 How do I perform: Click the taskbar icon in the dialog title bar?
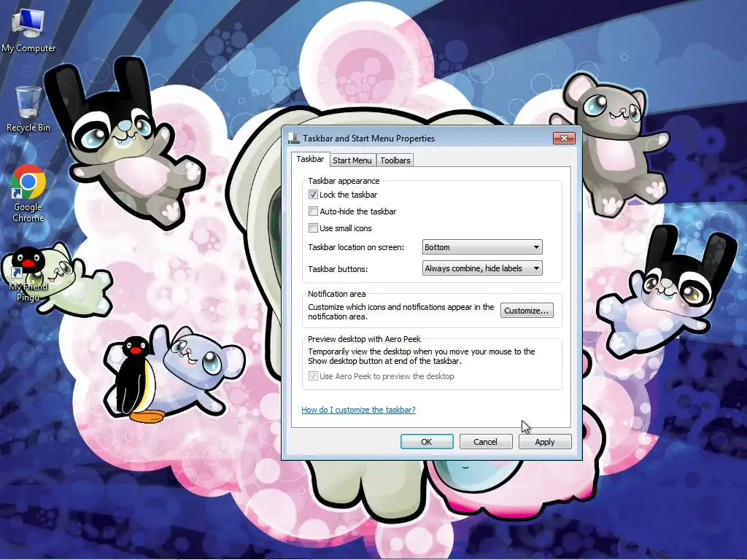click(294, 139)
